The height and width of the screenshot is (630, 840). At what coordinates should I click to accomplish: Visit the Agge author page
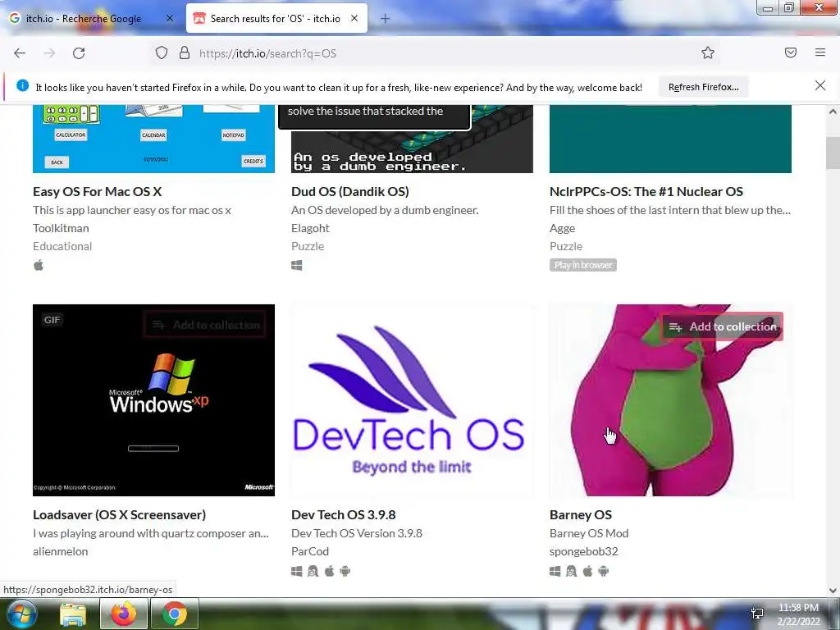pos(562,228)
